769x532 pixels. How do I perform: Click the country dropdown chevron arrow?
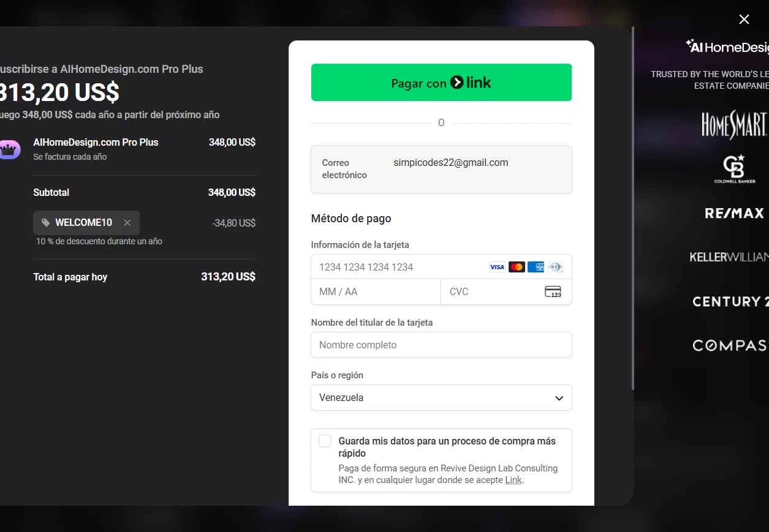click(x=559, y=398)
